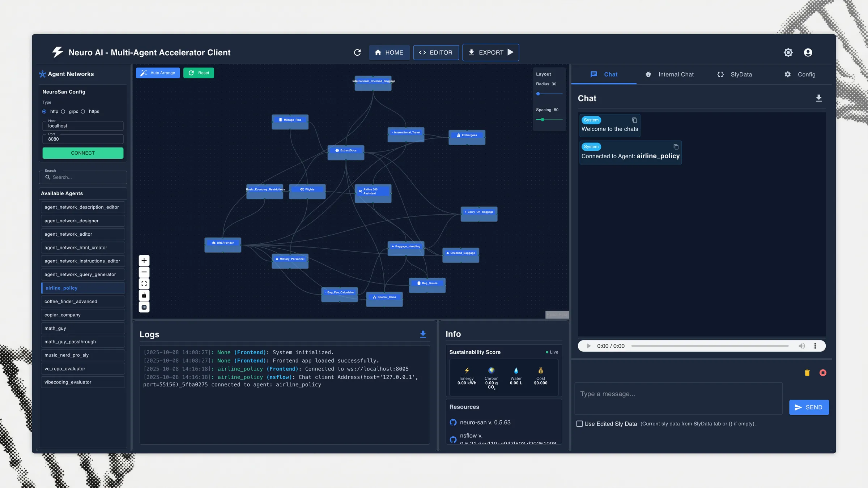Select the grpc connection type

coord(63,112)
